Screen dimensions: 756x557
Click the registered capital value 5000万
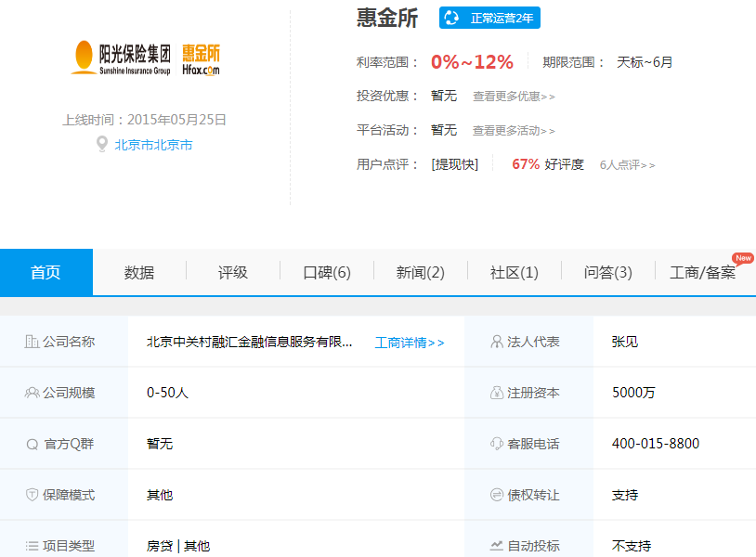click(x=633, y=393)
